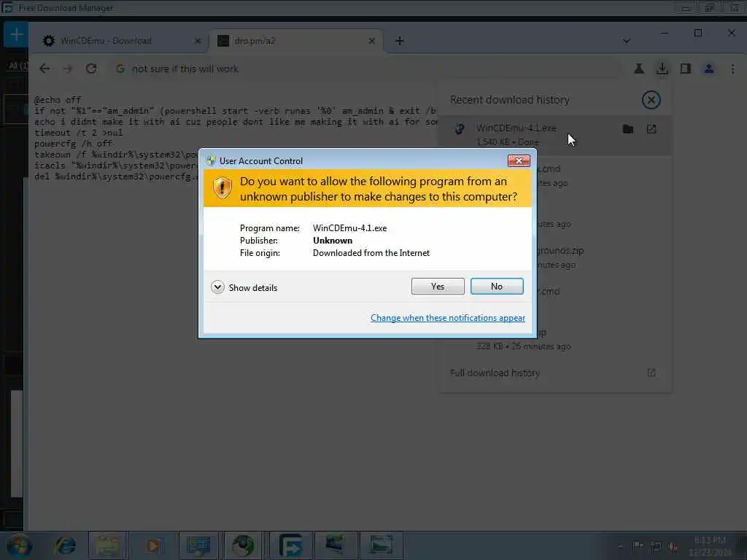Image resolution: width=747 pixels, height=560 pixels.
Task: Open the profile avatar menu
Action: pyautogui.click(x=709, y=69)
